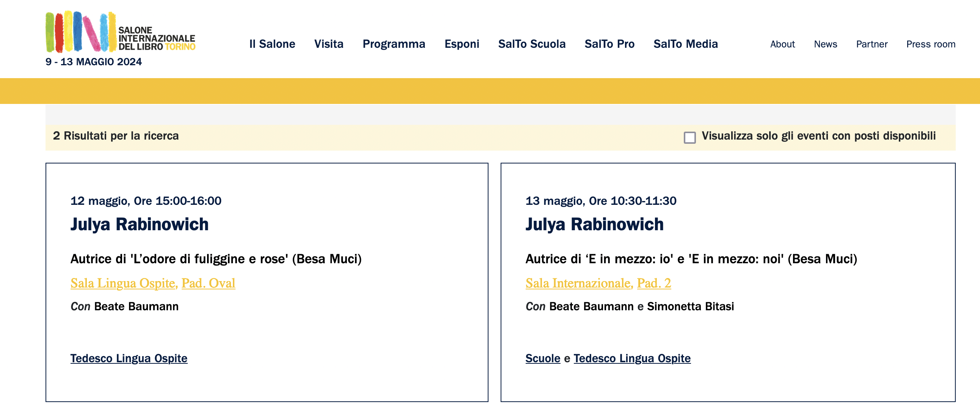Click the Pad. Oval pavilion link
The width and height of the screenshot is (980, 418).
[x=208, y=283]
